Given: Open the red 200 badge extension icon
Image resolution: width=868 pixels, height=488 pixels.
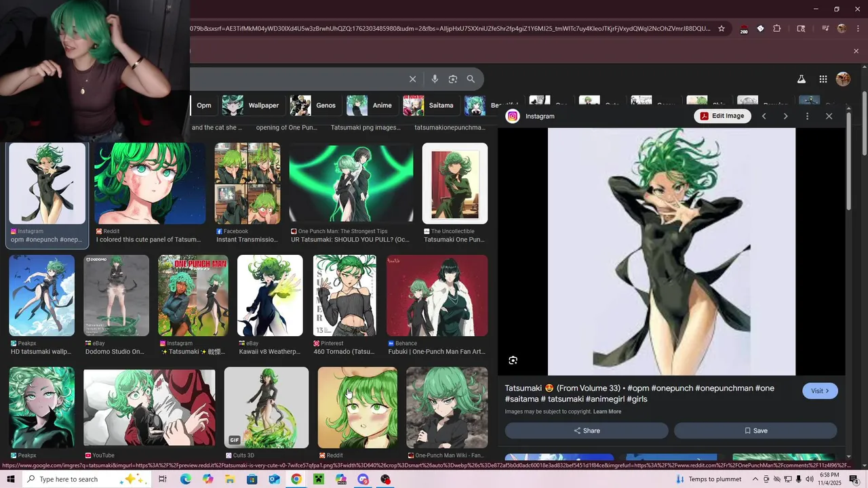Looking at the screenshot, I should (x=743, y=29).
